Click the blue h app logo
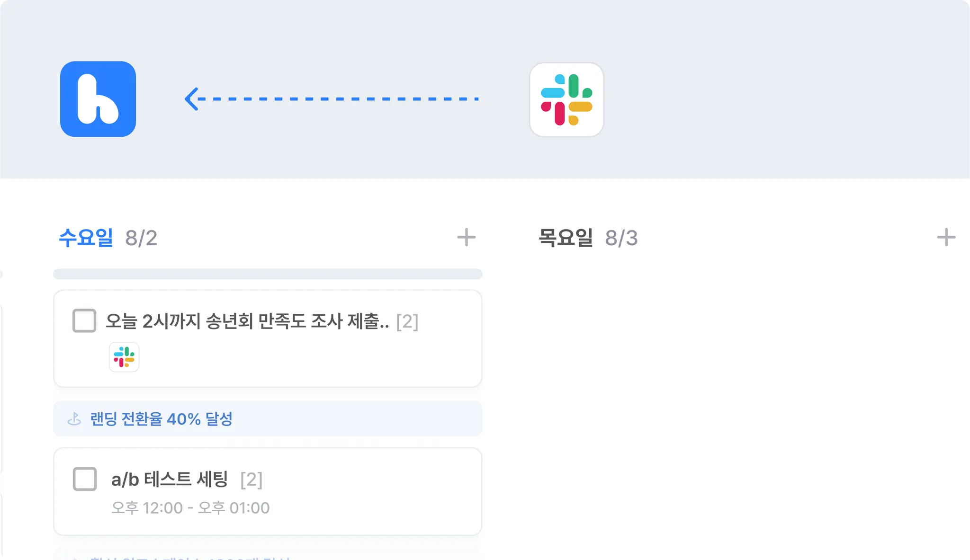The width and height of the screenshot is (970, 560). (98, 99)
